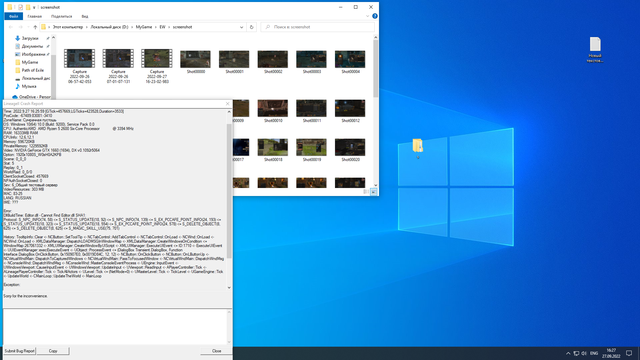Click ENG language indicator

point(594,353)
